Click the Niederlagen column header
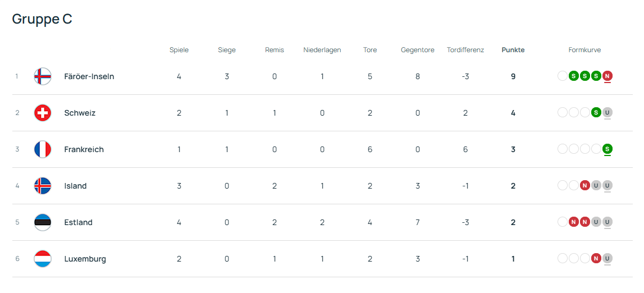The height and width of the screenshot is (293, 644). 322,50
